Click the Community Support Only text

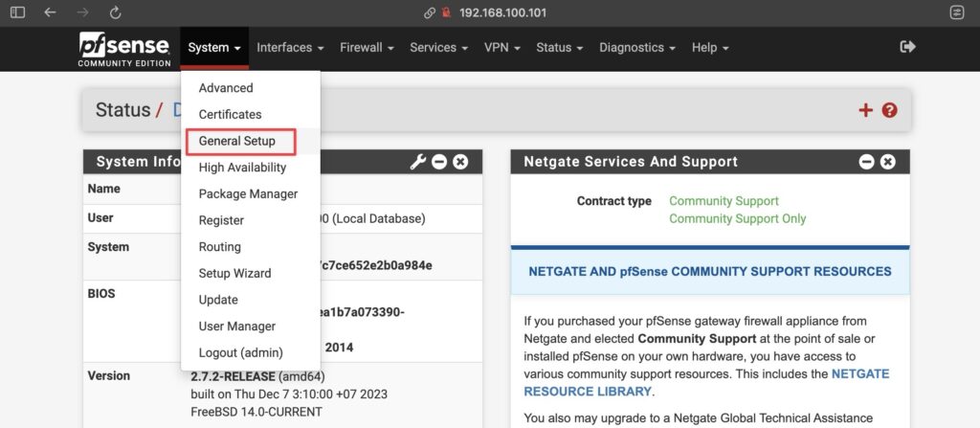point(738,219)
